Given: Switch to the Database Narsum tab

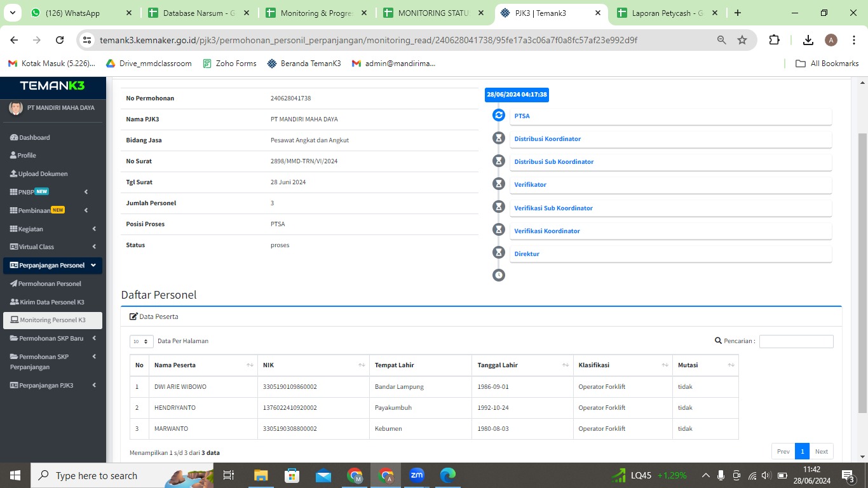Looking at the screenshot, I should 200,13.
